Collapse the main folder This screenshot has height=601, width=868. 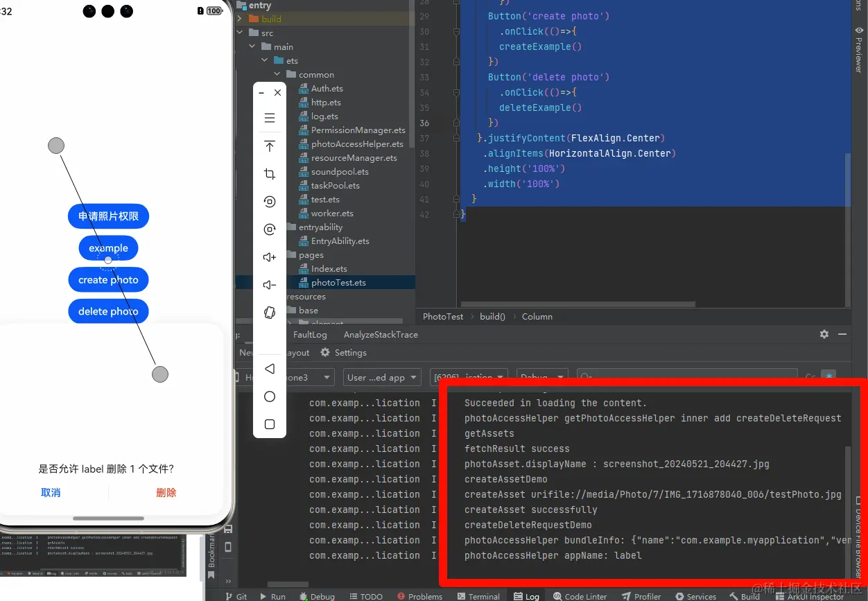[x=253, y=46]
